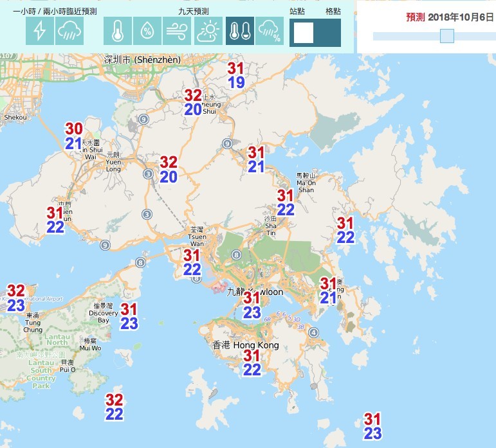Toggle the station/grid point switch
This screenshot has width=496, height=448.
(x=315, y=33)
